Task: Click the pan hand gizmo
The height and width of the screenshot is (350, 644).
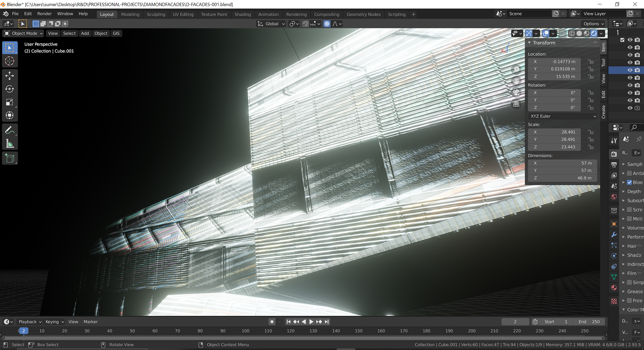Action: point(517,81)
